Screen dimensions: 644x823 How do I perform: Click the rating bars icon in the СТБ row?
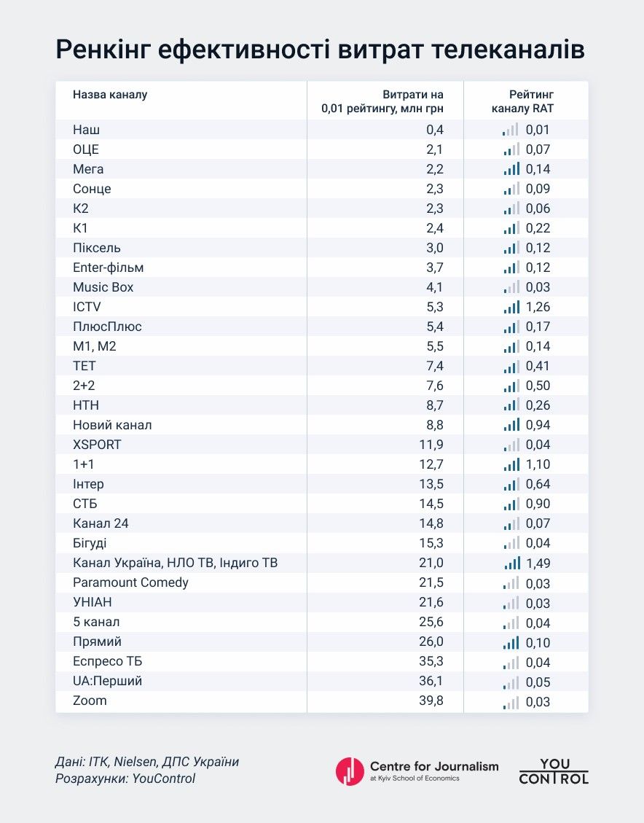pyautogui.click(x=511, y=504)
